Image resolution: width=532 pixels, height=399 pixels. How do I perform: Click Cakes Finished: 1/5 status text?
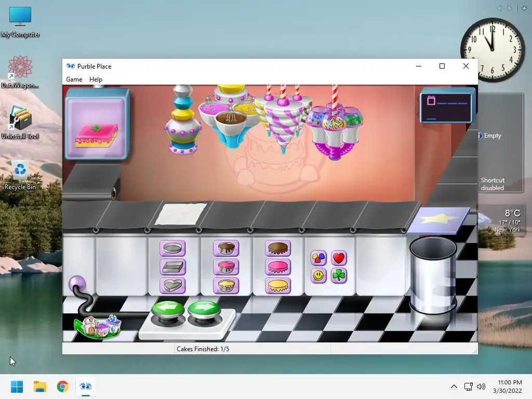click(203, 349)
